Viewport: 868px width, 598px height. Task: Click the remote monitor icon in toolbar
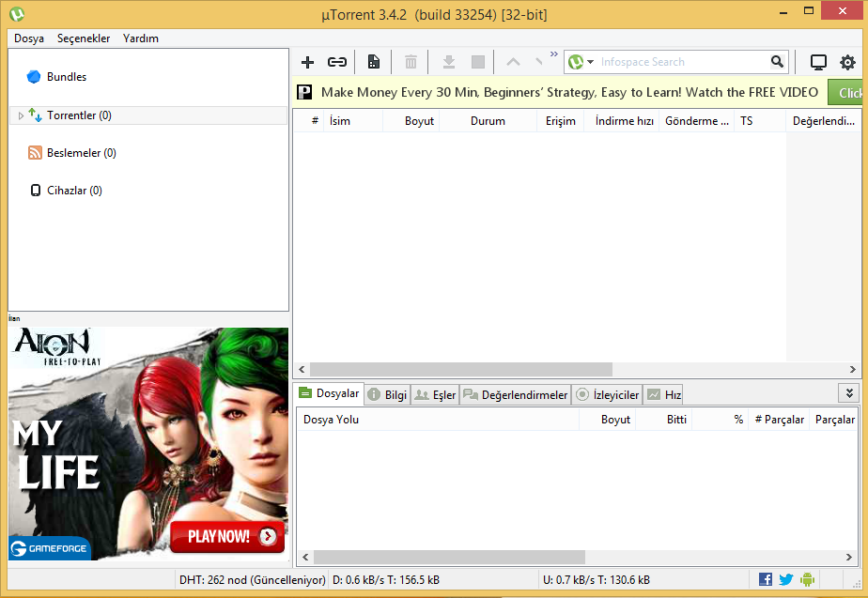click(x=818, y=62)
